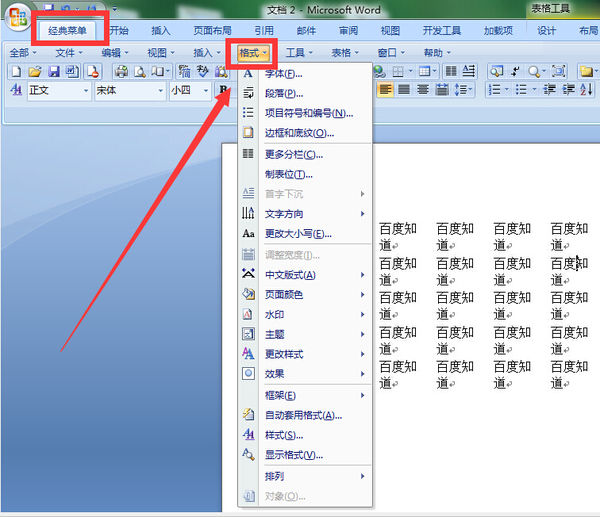Choose 自动套用格式(A)... item

click(305, 415)
